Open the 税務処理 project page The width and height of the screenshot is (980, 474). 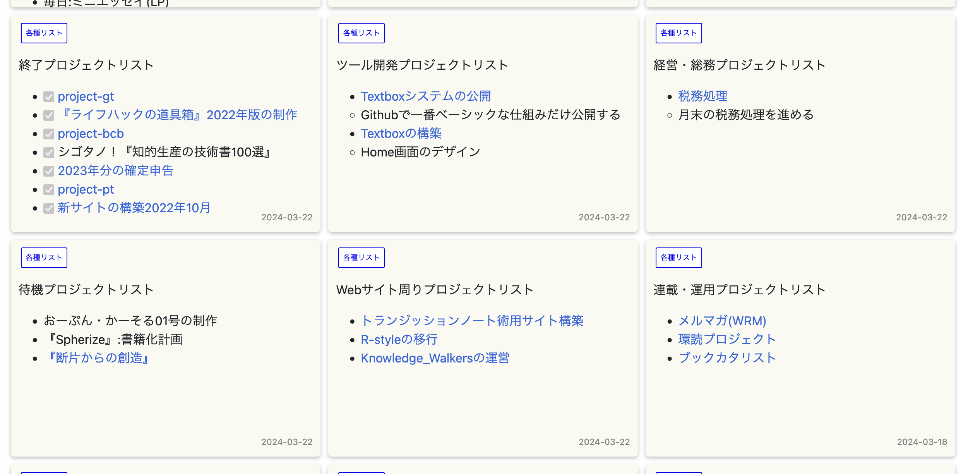(702, 96)
